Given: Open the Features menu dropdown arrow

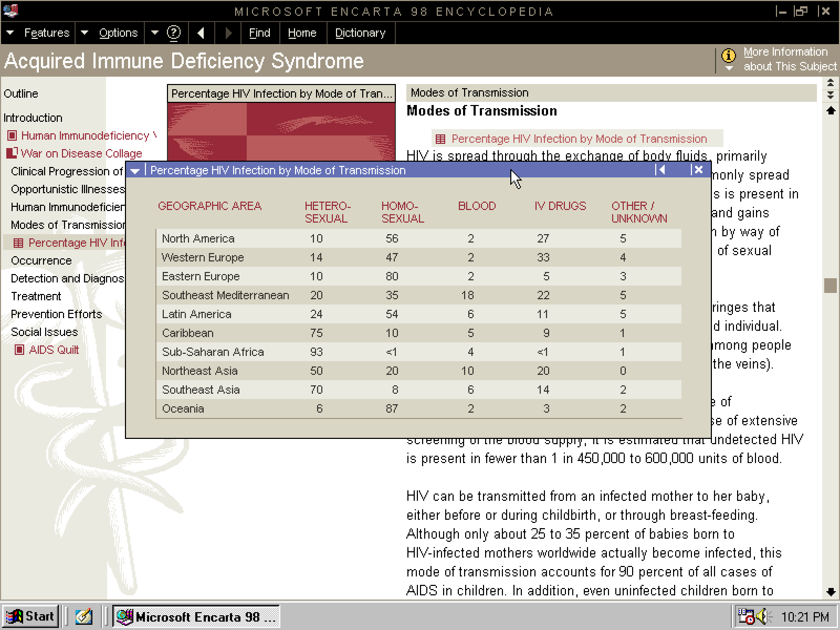Looking at the screenshot, I should (x=10, y=33).
